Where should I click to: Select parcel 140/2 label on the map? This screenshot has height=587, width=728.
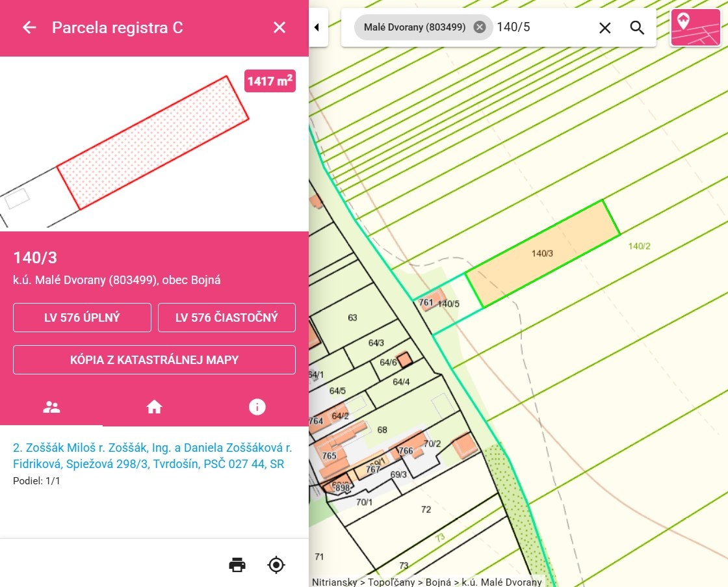[640, 246]
